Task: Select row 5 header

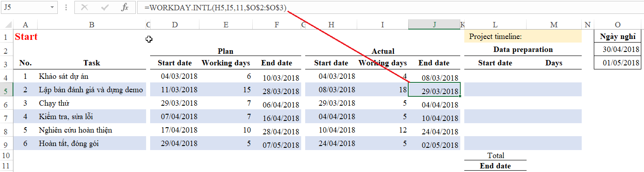Action: (x=6, y=90)
